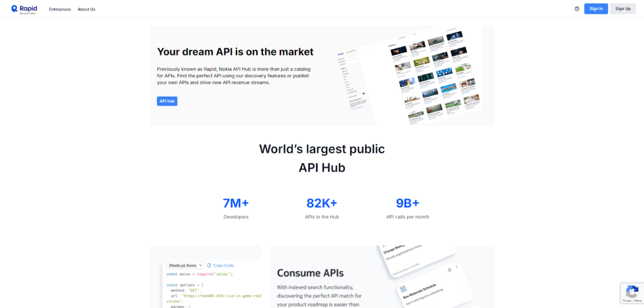This screenshot has width=644, height=308.
Task: Click the Copy Code link
Action: [x=223, y=265]
